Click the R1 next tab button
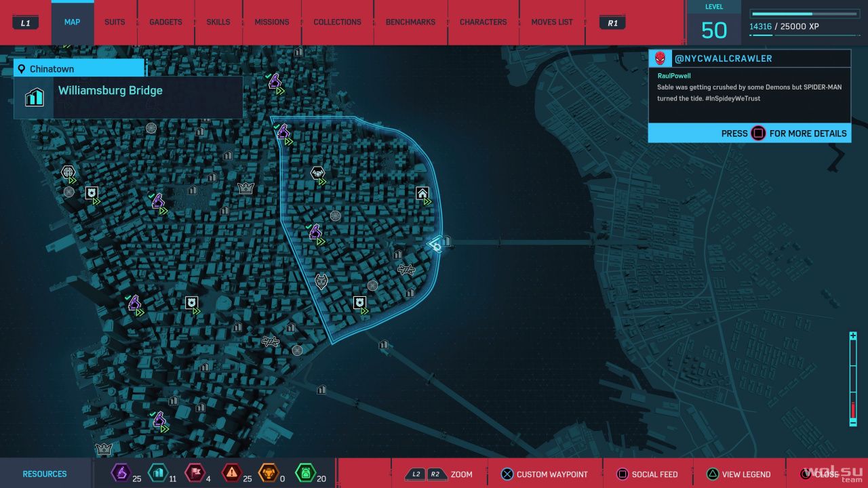 (x=613, y=22)
